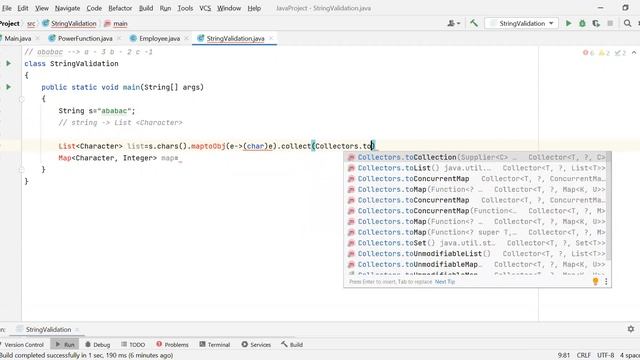Click the warning count indicator in editor corner

tap(604, 53)
